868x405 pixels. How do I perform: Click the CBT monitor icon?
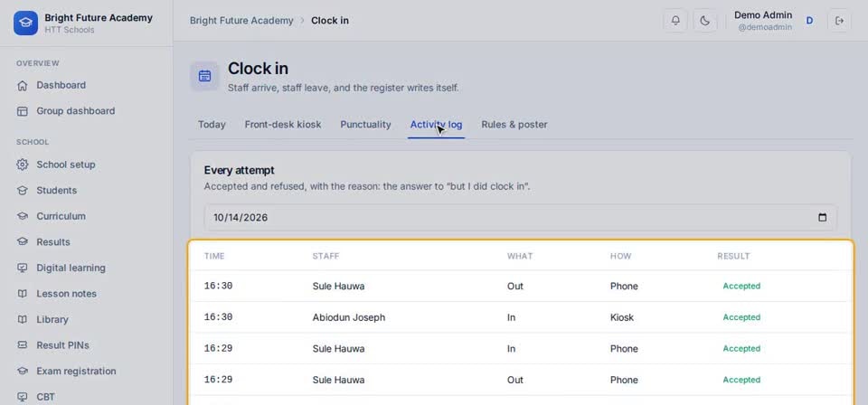pyautogui.click(x=22, y=397)
